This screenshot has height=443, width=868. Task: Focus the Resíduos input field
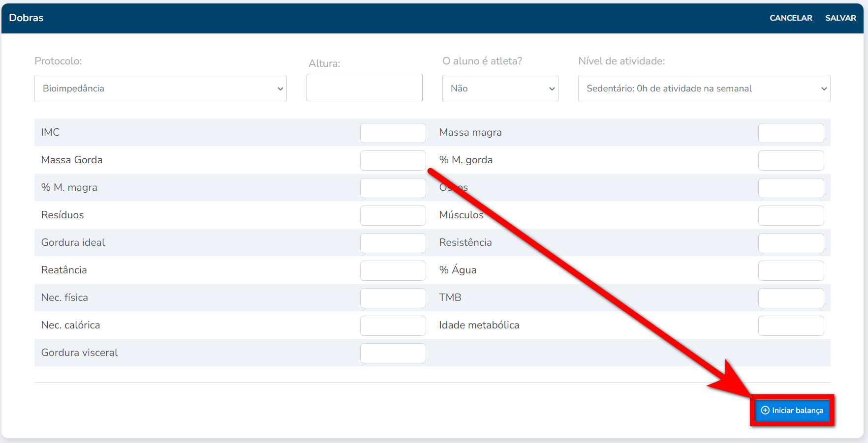point(393,215)
